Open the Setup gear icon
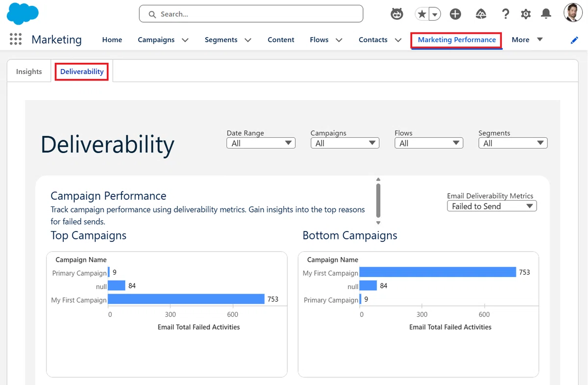 pyautogui.click(x=526, y=14)
